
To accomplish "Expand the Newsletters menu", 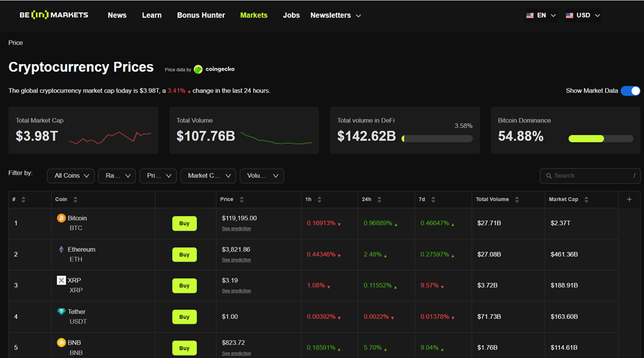I will (336, 15).
